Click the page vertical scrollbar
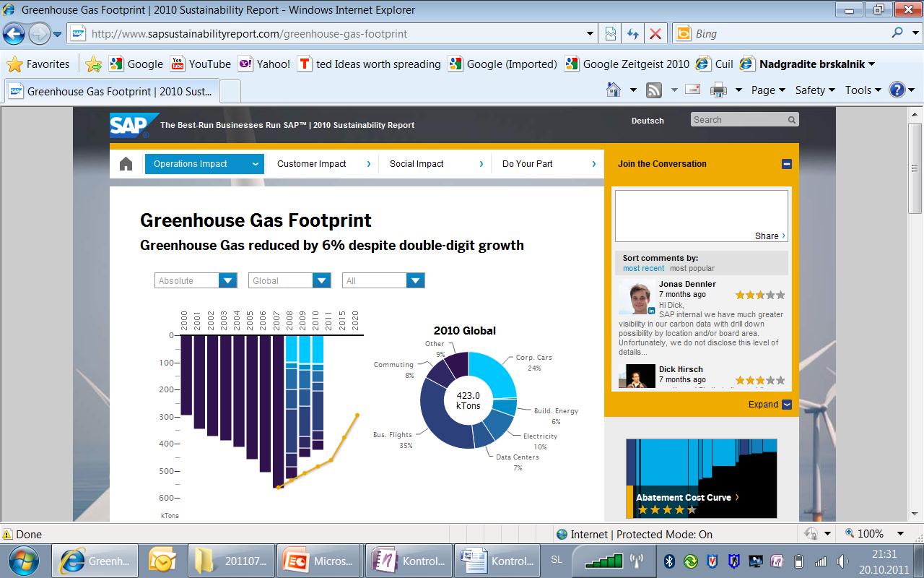Screen dimensions: 924x578 pos(915,314)
